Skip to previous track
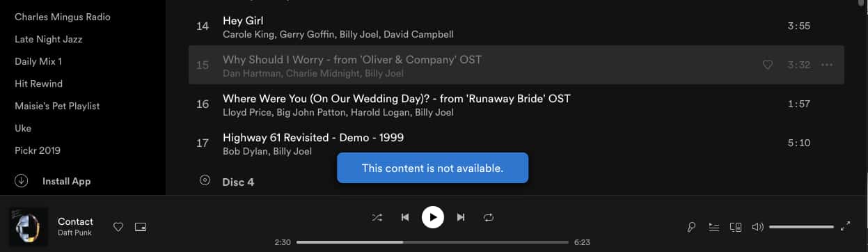This screenshot has height=252, width=868. pyautogui.click(x=404, y=217)
